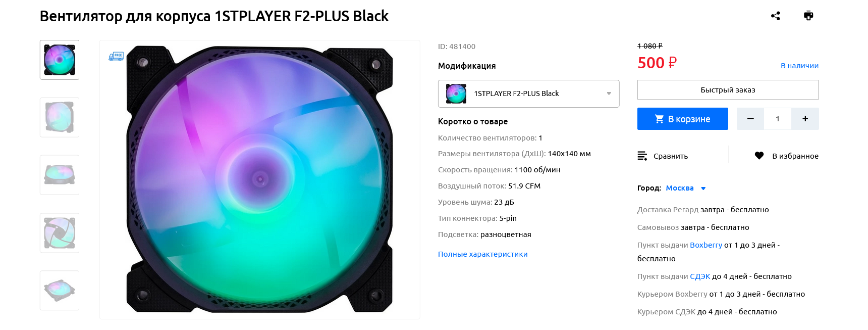Open "Быстрый заказ" quick order
Image resolution: width=868 pixels, height=330 pixels.
click(728, 90)
